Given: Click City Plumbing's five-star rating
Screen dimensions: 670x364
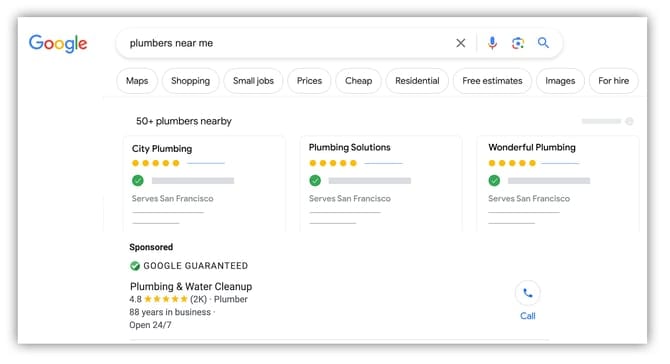Looking at the screenshot, I should click(156, 163).
